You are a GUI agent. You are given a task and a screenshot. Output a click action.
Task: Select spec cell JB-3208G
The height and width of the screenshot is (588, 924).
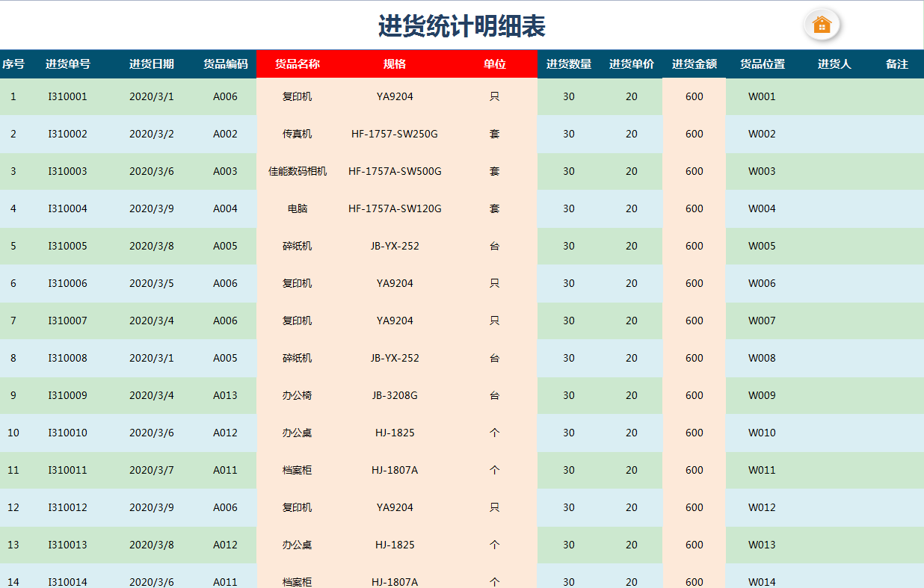[395, 395]
